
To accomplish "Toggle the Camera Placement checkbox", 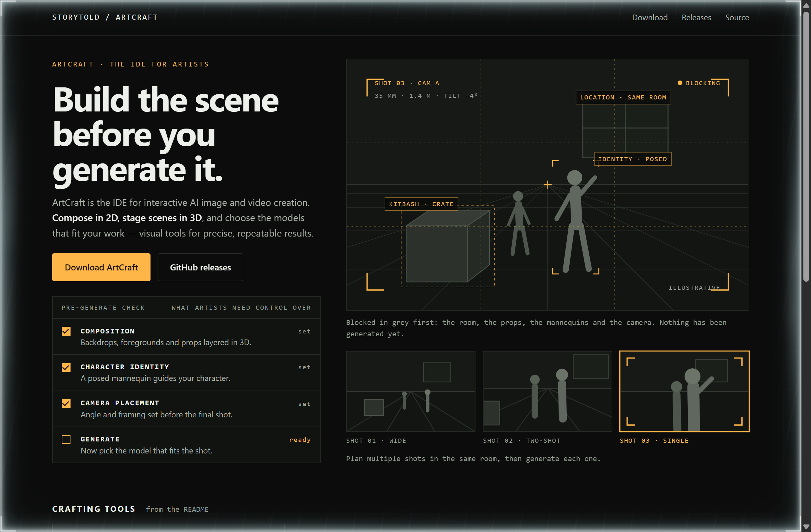I will 66,403.
